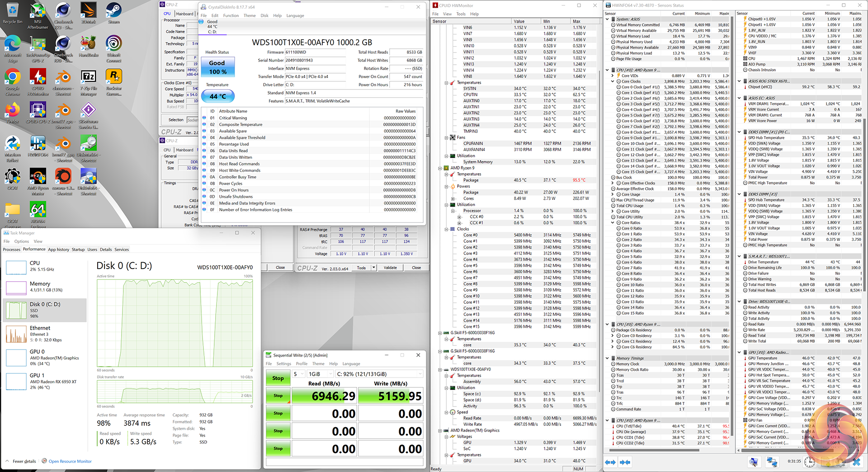
Task: Open the 1GiB test size dropdown
Action: tap(320, 374)
